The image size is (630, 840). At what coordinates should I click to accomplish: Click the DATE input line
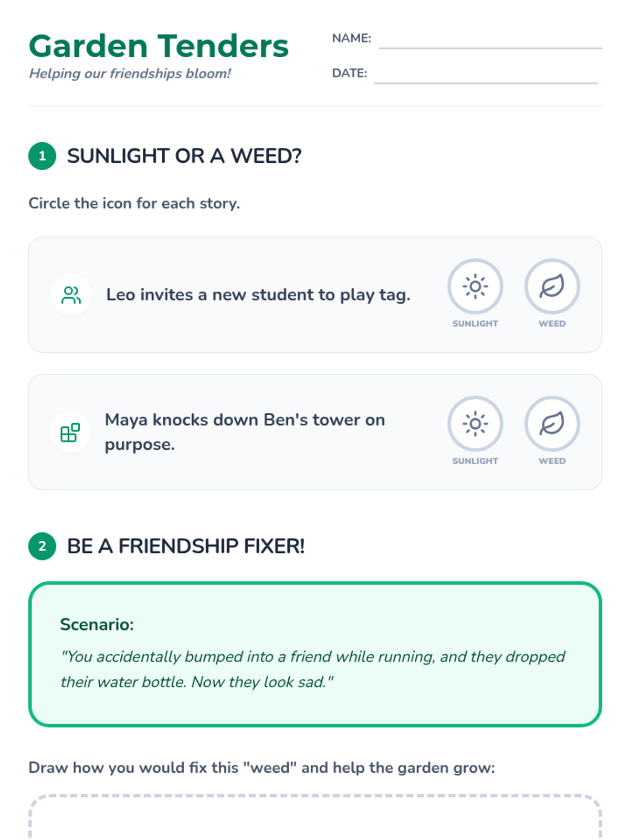(485, 76)
